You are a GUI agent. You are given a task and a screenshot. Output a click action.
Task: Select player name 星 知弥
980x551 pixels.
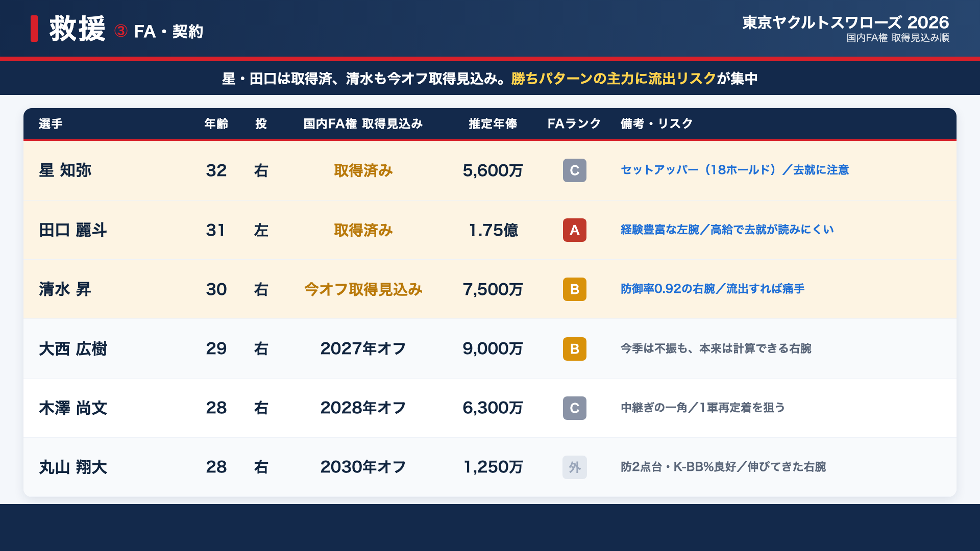tap(65, 170)
